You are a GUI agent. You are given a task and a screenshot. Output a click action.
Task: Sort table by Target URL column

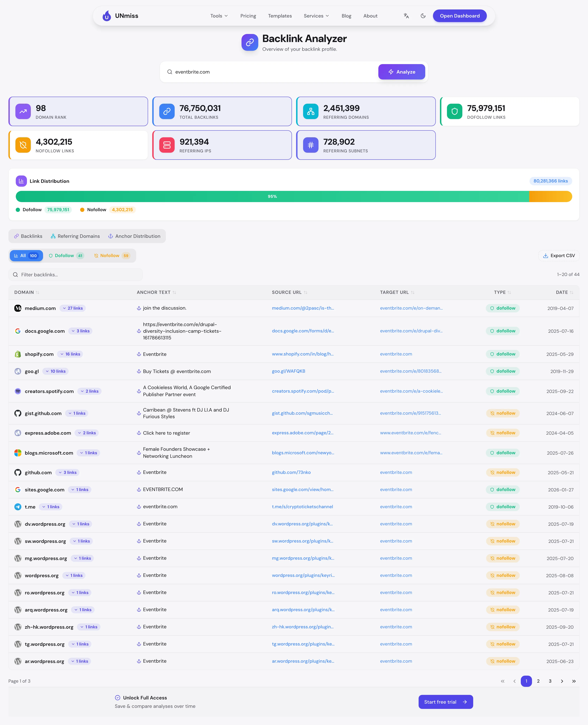click(x=397, y=292)
